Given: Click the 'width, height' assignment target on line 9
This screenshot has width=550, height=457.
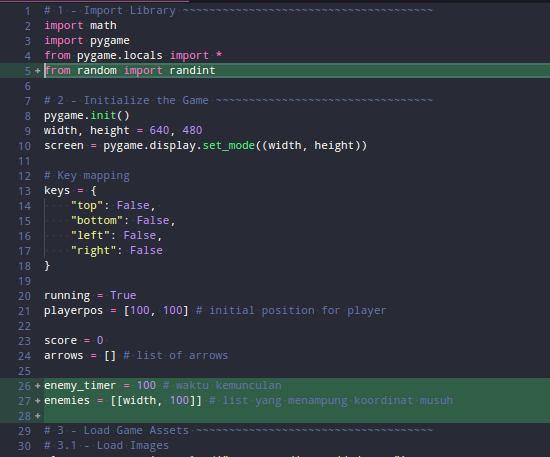Looking at the screenshot, I should (x=87, y=131).
